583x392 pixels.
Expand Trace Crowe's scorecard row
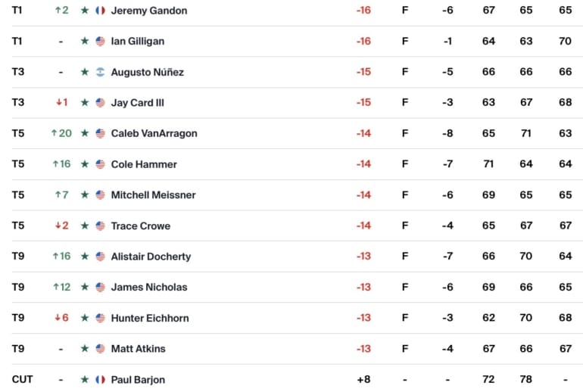click(140, 226)
